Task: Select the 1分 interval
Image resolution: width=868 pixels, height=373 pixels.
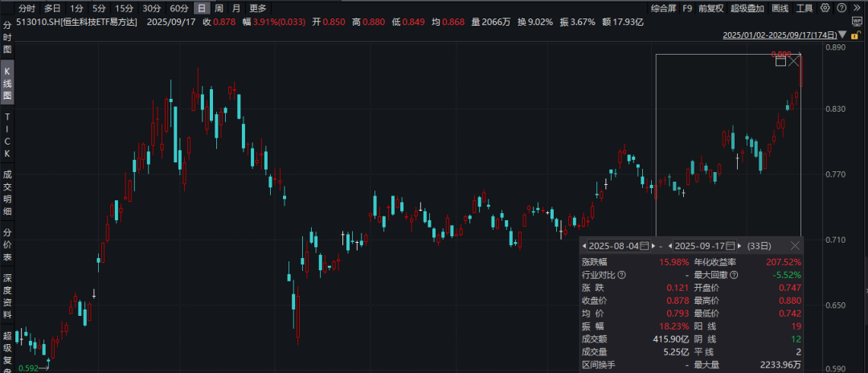Action: 77,8
